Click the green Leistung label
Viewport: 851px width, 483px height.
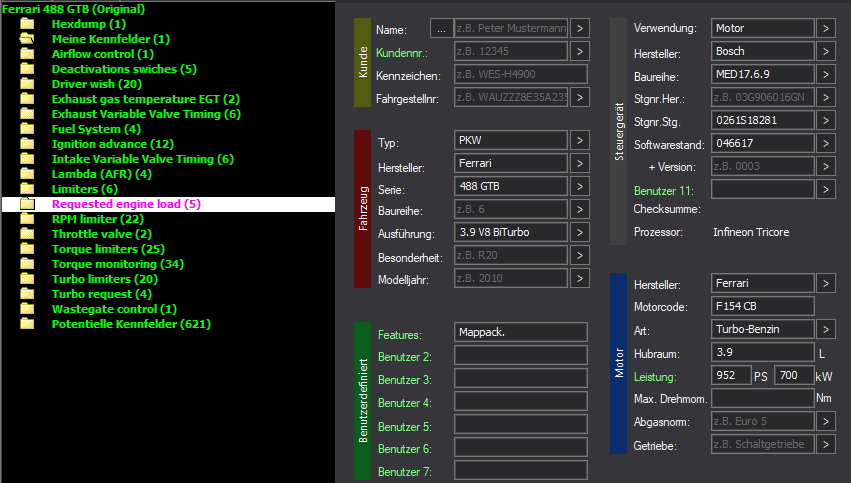(x=655, y=377)
